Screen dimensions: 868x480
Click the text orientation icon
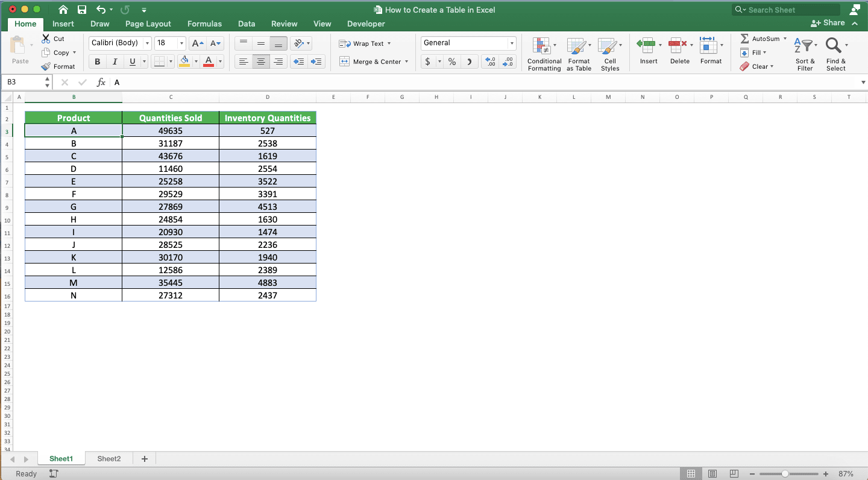[x=298, y=43]
